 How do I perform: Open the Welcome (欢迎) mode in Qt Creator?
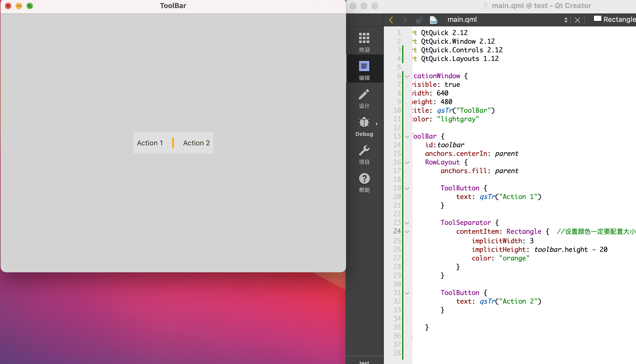pyautogui.click(x=364, y=42)
